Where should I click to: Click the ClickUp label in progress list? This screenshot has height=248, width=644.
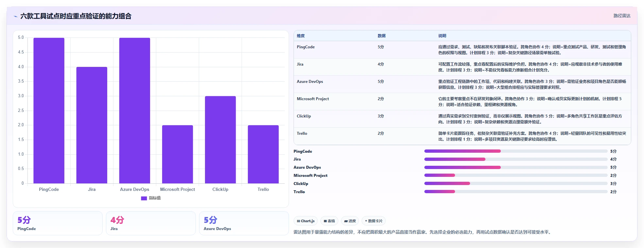pos(301,184)
